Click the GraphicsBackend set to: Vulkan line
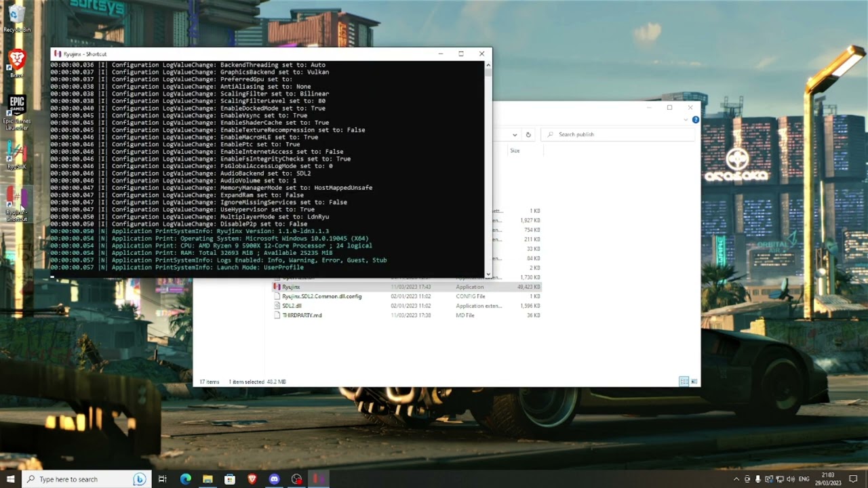This screenshot has height=488, width=868. [x=190, y=72]
